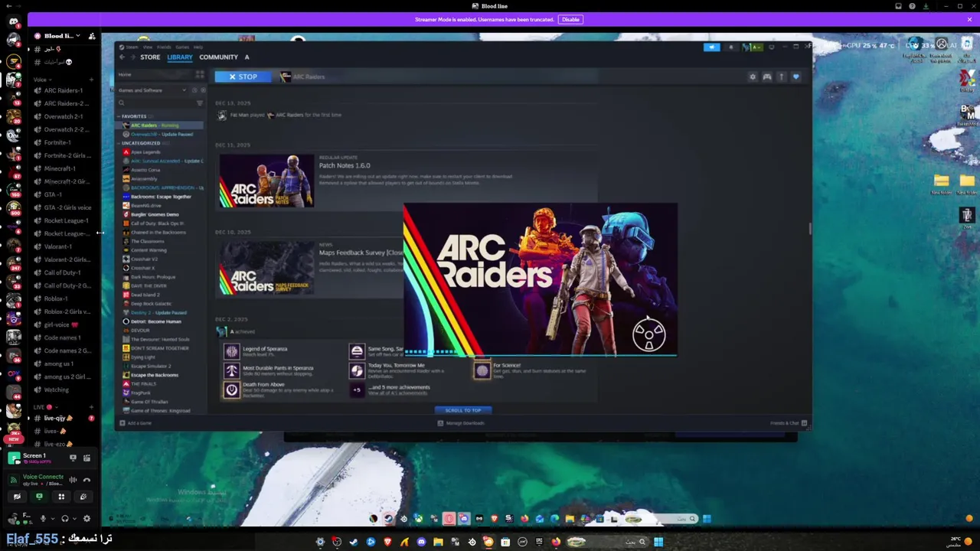Open Maps Feedback Survey news link
980x551 pixels.
coord(361,253)
